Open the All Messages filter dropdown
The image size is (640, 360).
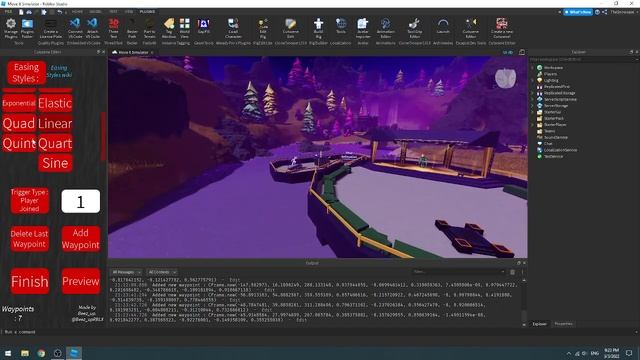pyautogui.click(x=127, y=272)
